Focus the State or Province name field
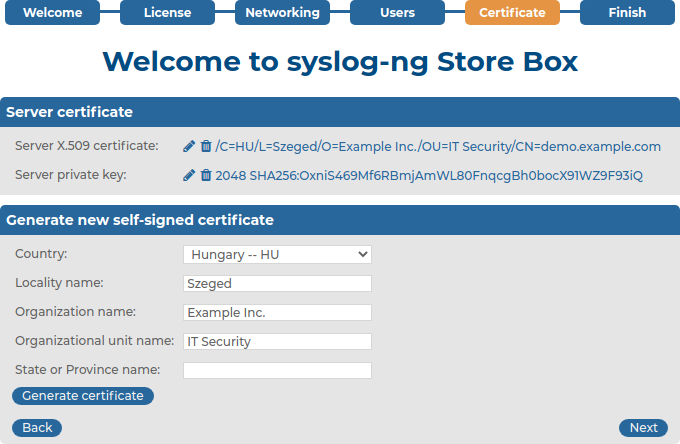680x444 pixels. (x=277, y=371)
